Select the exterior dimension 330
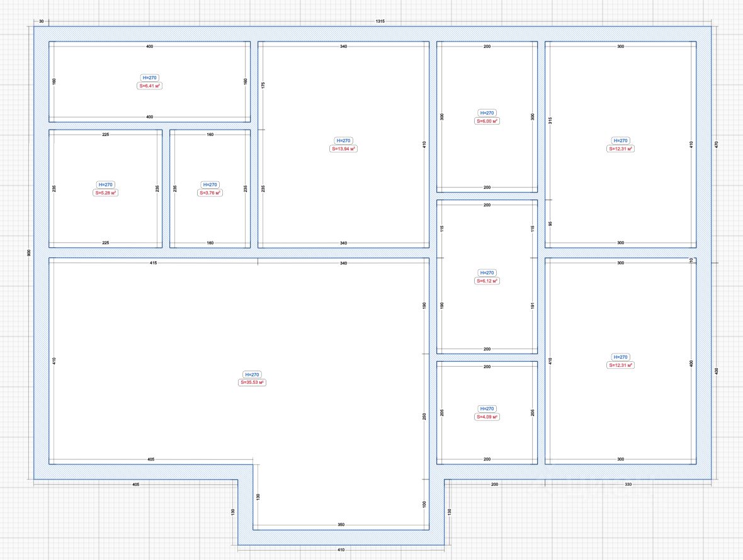This screenshot has height=560, width=743. point(628,484)
